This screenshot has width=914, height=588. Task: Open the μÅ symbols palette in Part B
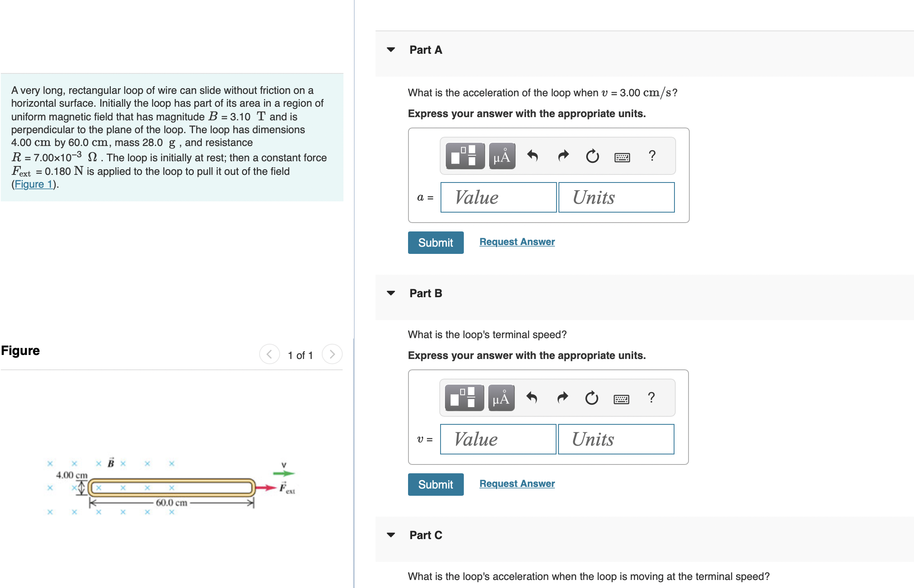(501, 398)
